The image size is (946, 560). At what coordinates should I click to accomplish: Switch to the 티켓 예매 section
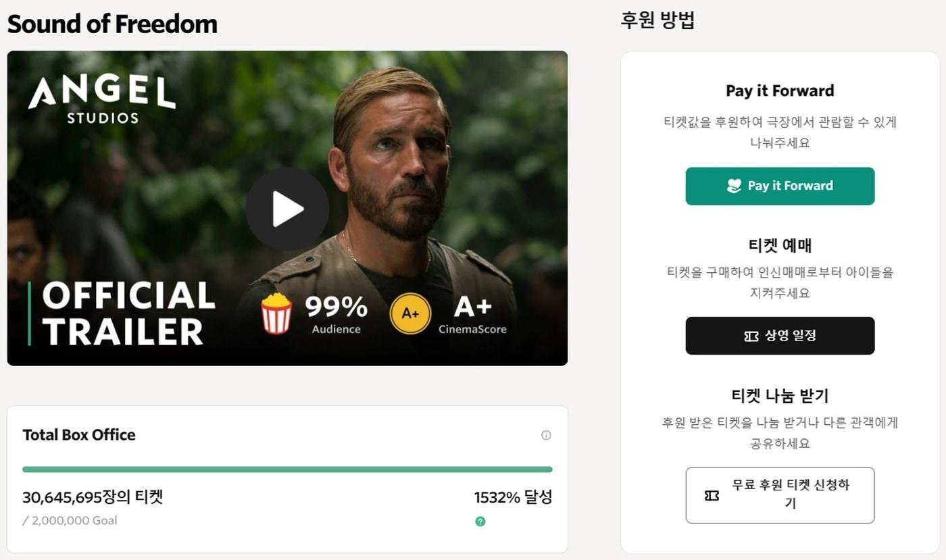(x=779, y=245)
